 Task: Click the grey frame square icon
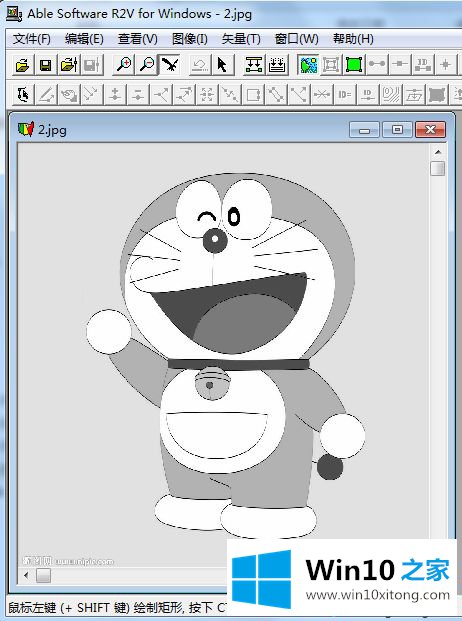pyautogui.click(x=331, y=65)
